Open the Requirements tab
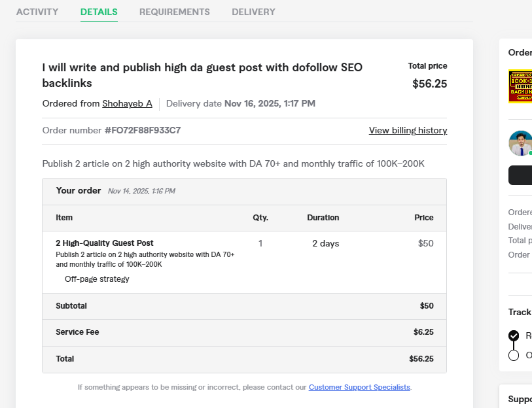 pyautogui.click(x=175, y=12)
